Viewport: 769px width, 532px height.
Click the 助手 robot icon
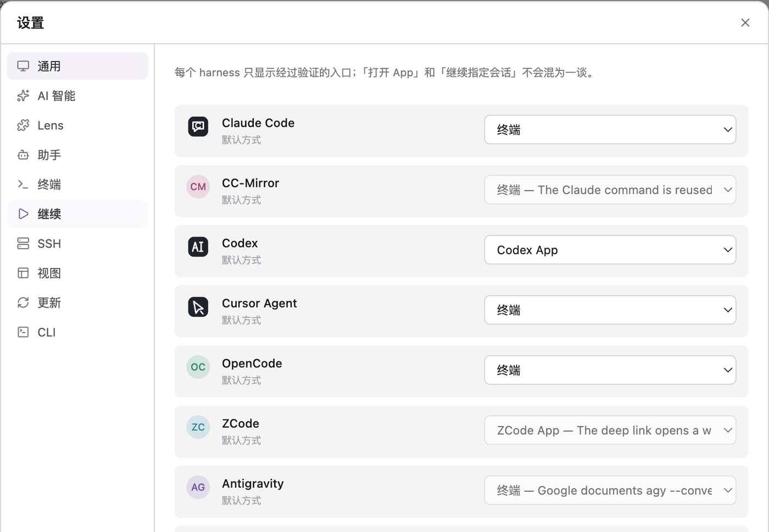[23, 155]
